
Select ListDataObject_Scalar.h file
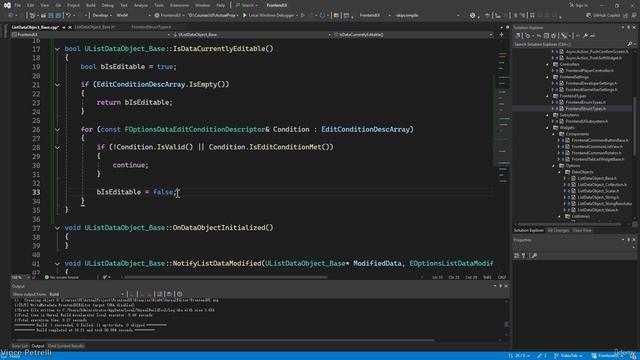[598, 191]
